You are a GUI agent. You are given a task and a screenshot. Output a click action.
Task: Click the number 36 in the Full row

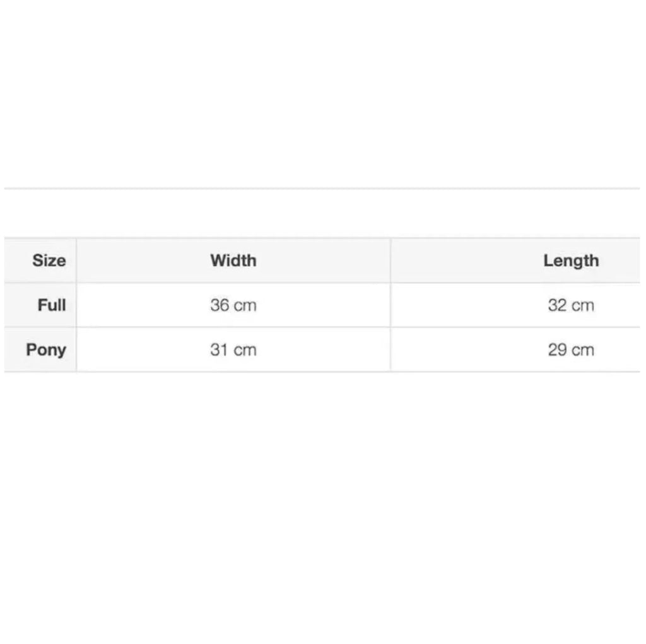pyautogui.click(x=219, y=305)
